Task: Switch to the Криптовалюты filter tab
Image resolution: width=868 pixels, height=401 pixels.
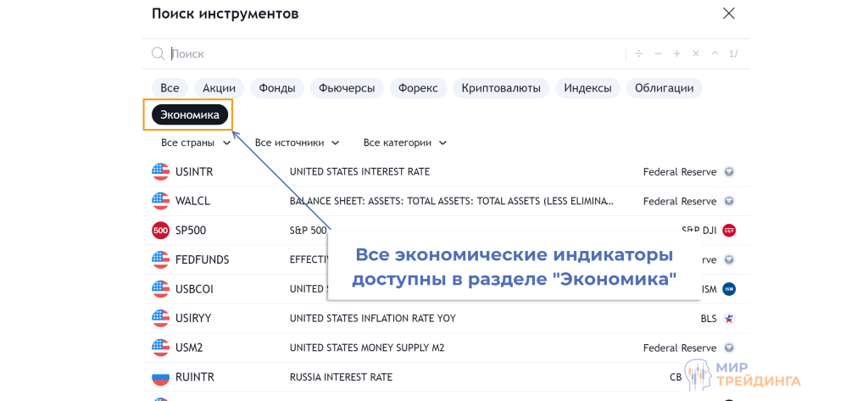Action: click(501, 88)
